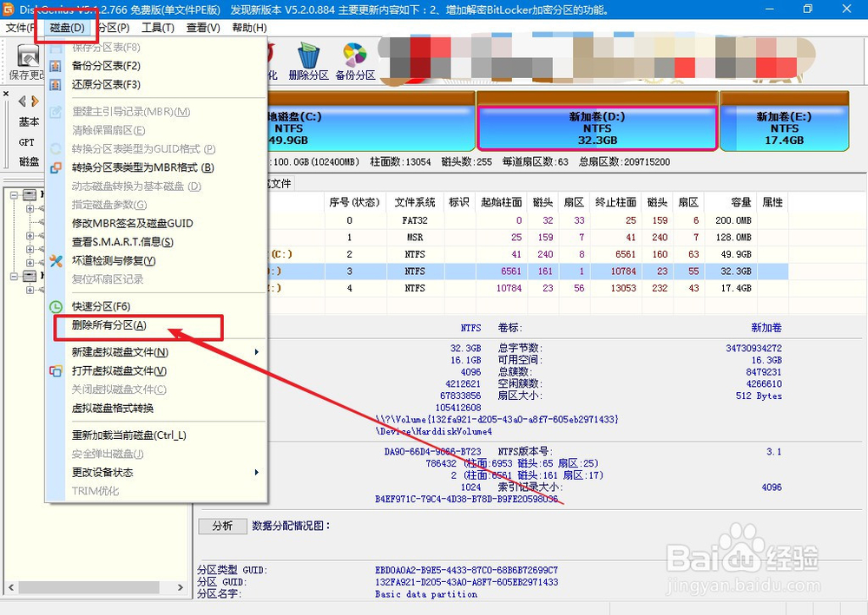Close the disk panel with small x
The height and width of the screenshot is (615, 868).
(x=6, y=94)
